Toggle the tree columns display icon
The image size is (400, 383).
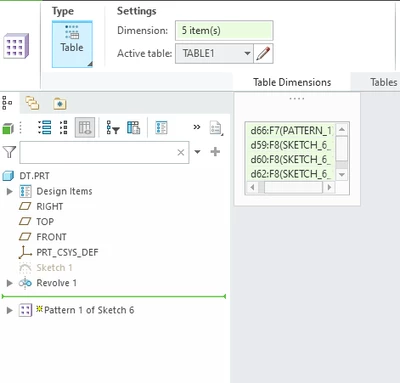click(x=85, y=127)
